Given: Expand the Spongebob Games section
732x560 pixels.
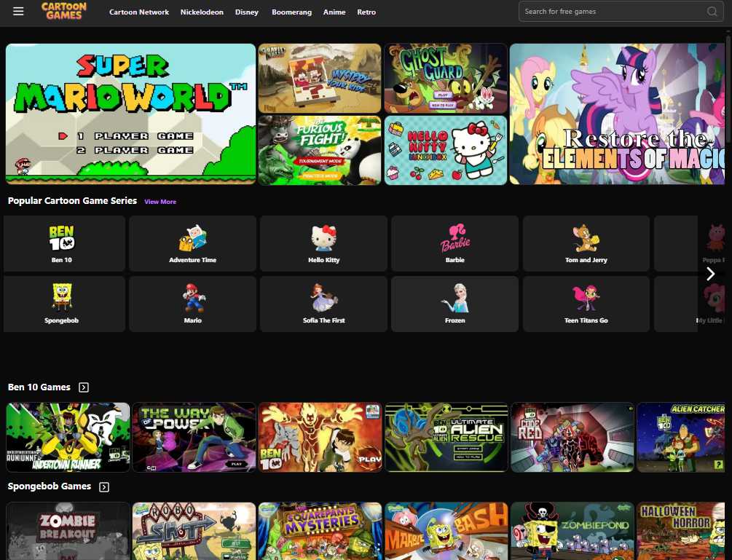Looking at the screenshot, I should tap(103, 486).
